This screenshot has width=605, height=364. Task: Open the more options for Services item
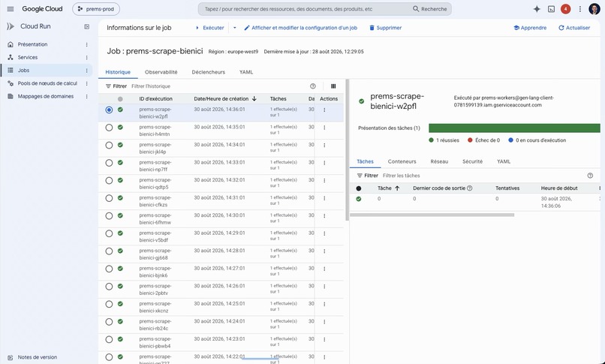click(x=87, y=58)
